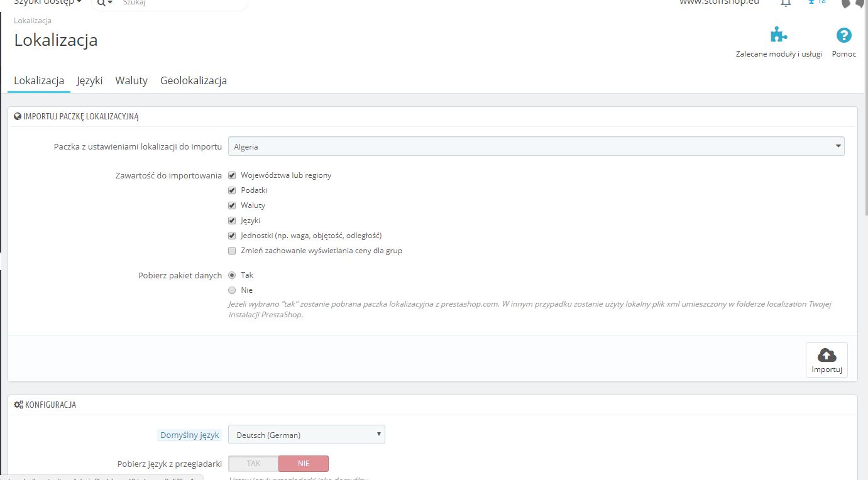868x480 pixels.
Task: Click the 'KONFIGURACJA' panel title text
Action: click(x=50, y=405)
